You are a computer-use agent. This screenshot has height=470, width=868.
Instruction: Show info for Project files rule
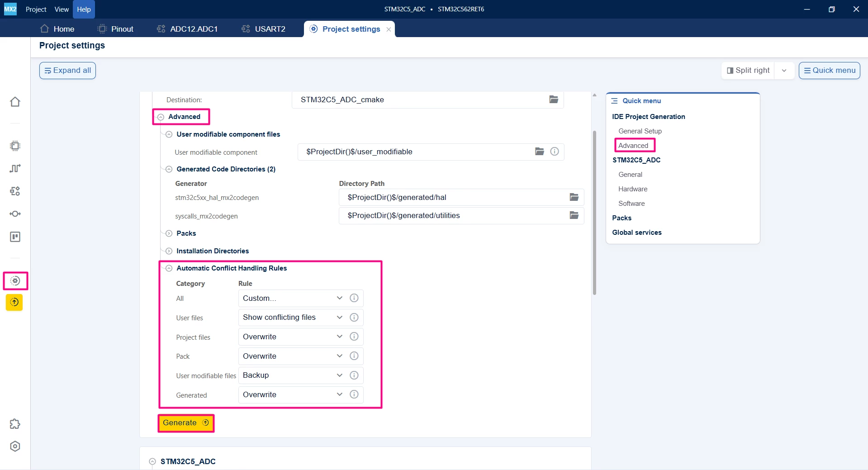[354, 337]
